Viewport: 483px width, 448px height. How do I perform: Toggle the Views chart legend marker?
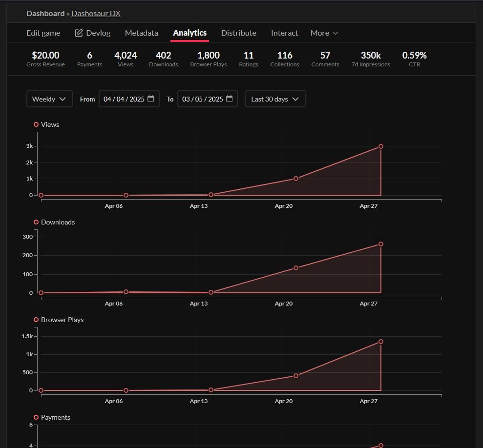pyautogui.click(x=36, y=124)
